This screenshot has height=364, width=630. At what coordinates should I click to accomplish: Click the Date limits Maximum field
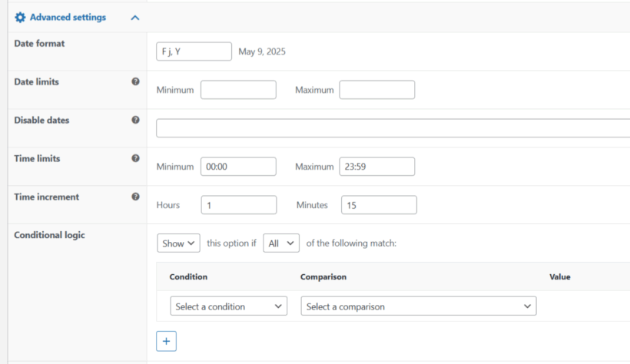pos(376,90)
